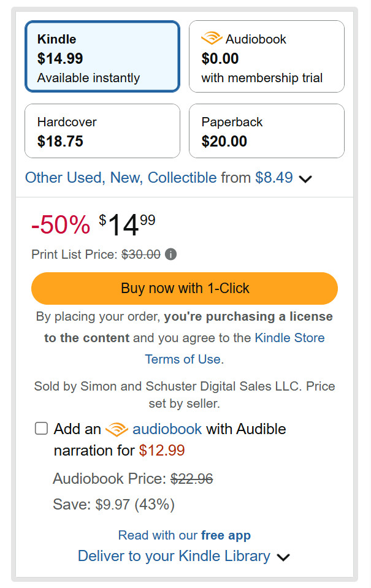This screenshot has width=371, height=588.
Task: Click the Audible logo in the Audiobook box
Action: point(212,39)
